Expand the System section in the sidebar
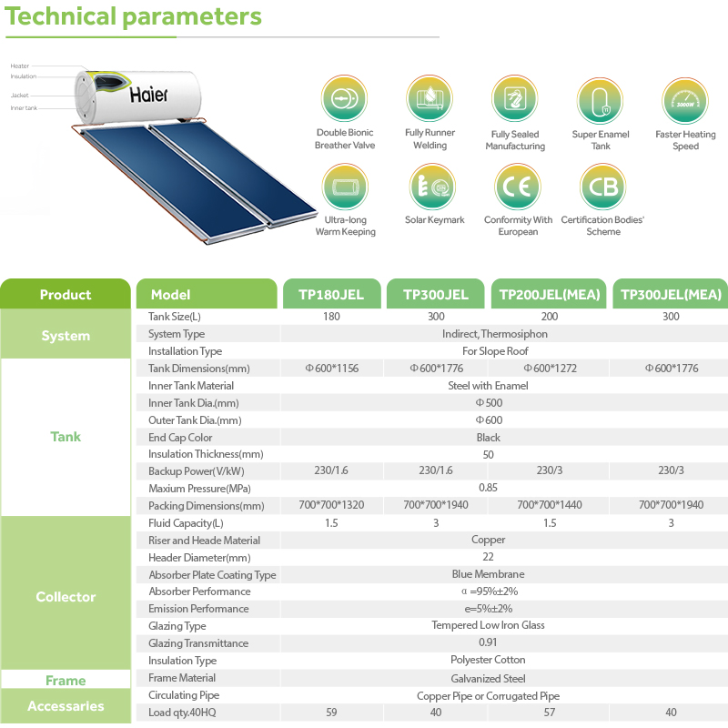This screenshot has width=728, height=728. tap(66, 336)
